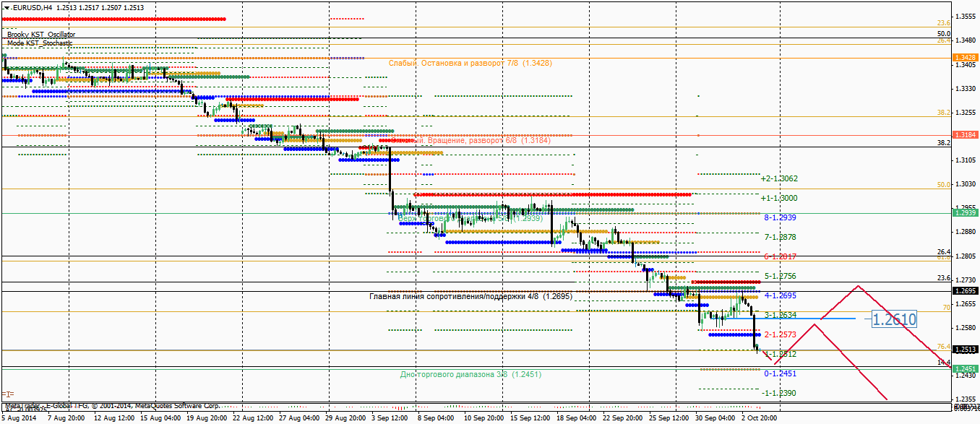This screenshot has width=980, height=424.
Task: Click the '7 Aug 20:00' time axis label
Action: (66, 418)
